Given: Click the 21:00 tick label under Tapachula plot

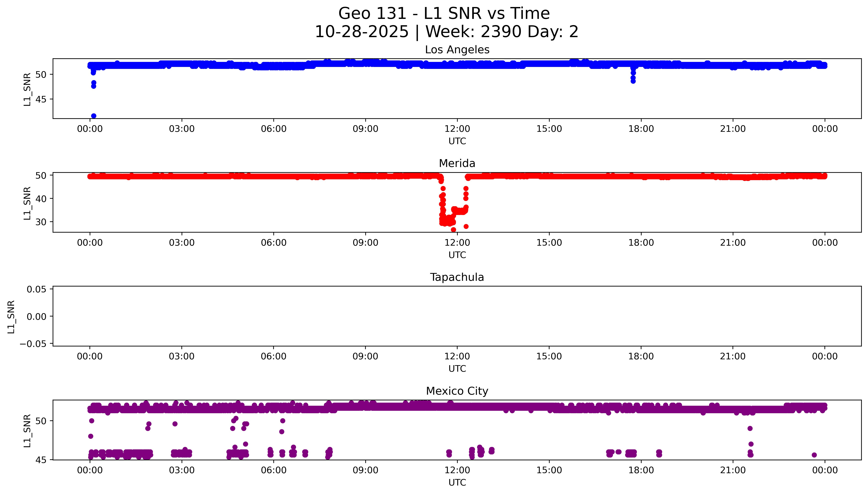Looking at the screenshot, I should (733, 357).
